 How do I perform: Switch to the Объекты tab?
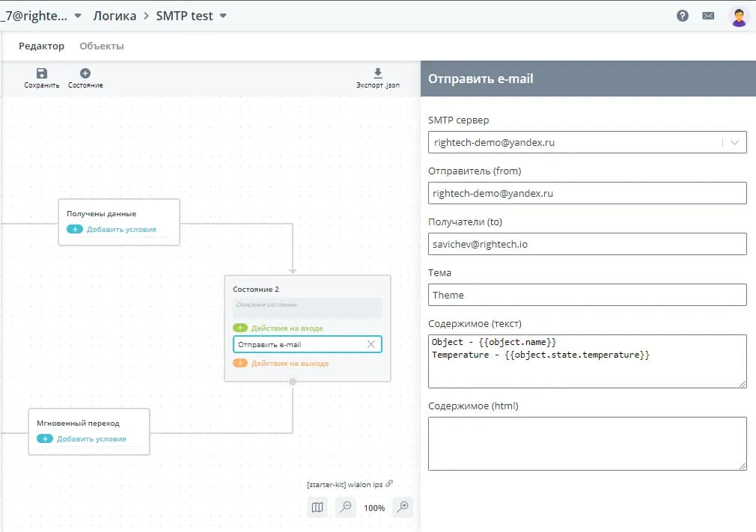point(102,46)
